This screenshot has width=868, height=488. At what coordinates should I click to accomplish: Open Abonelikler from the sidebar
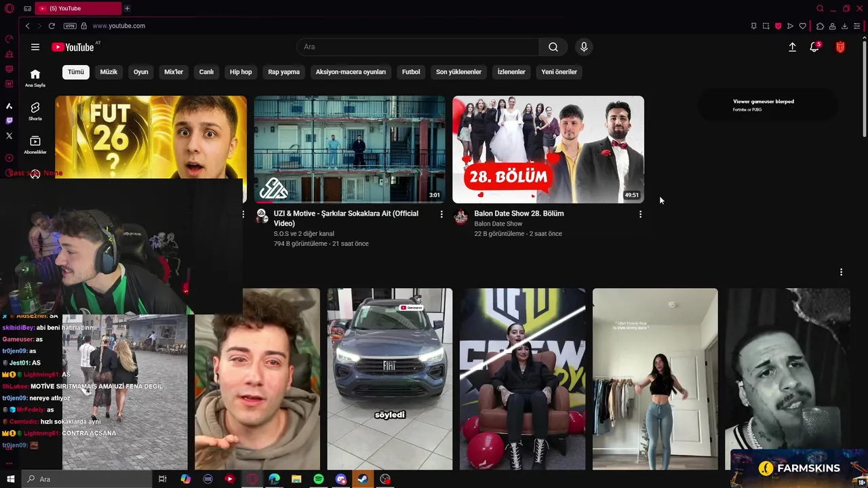tap(35, 144)
